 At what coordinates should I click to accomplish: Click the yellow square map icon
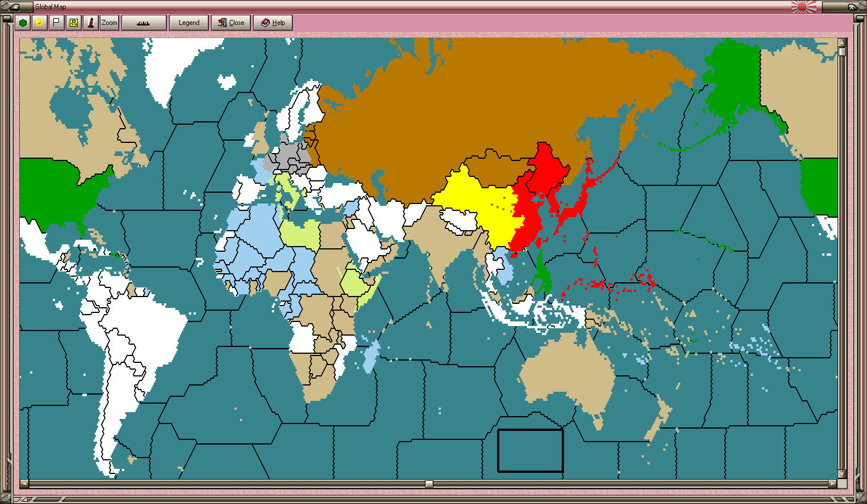click(x=73, y=23)
